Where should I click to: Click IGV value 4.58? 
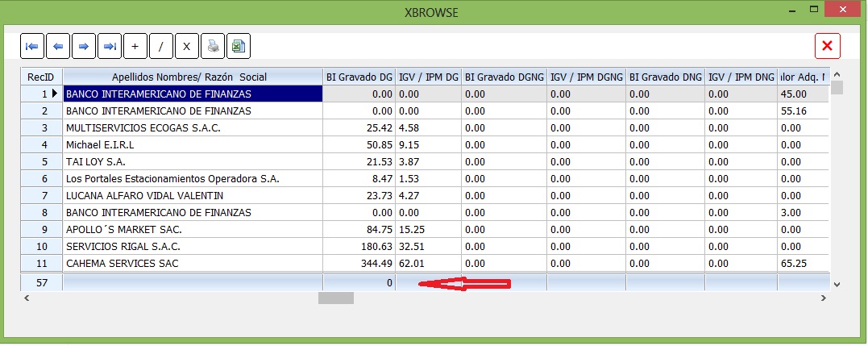click(x=409, y=128)
